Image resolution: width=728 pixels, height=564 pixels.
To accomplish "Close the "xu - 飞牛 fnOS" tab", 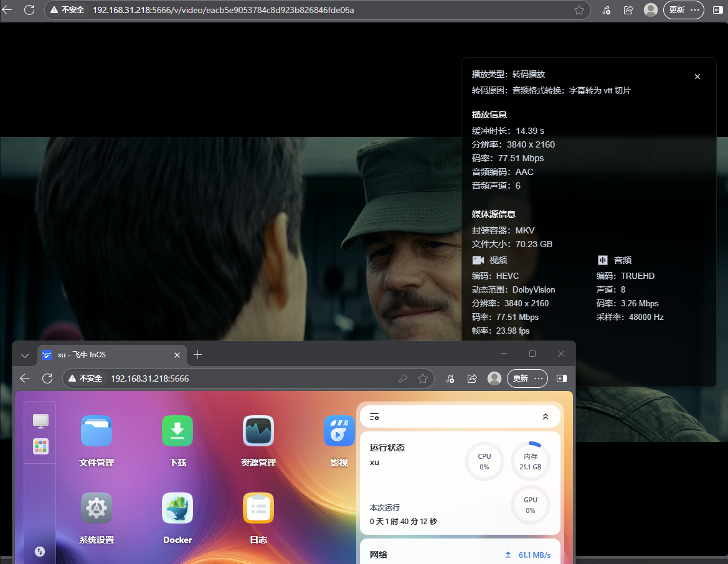I will (177, 355).
